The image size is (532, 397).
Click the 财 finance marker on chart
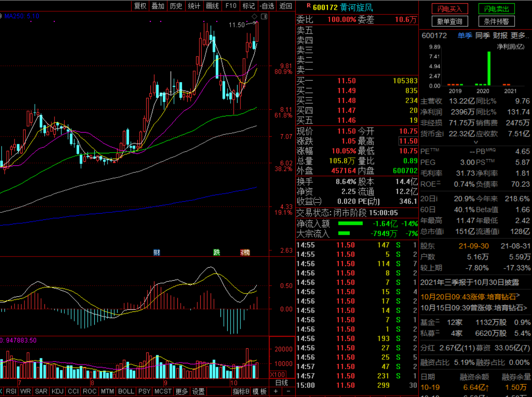(x=157, y=252)
